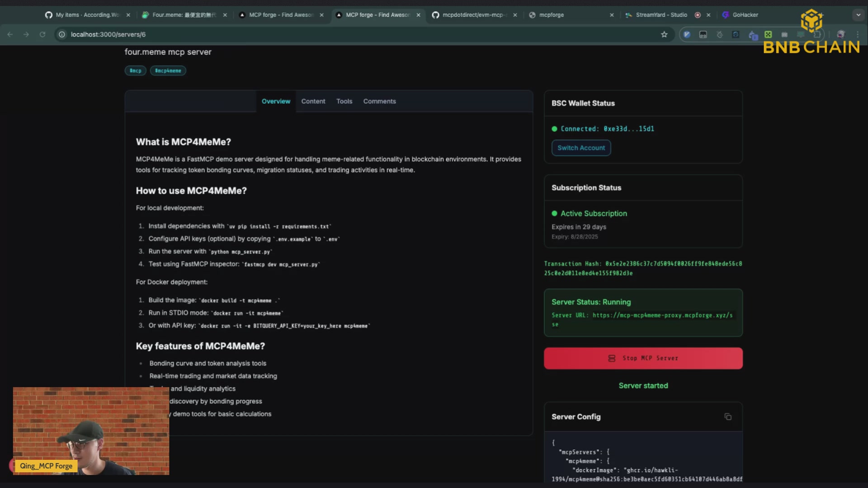The image size is (868, 488).
Task: Open the Chrome profile avatar
Action: click(841, 34)
